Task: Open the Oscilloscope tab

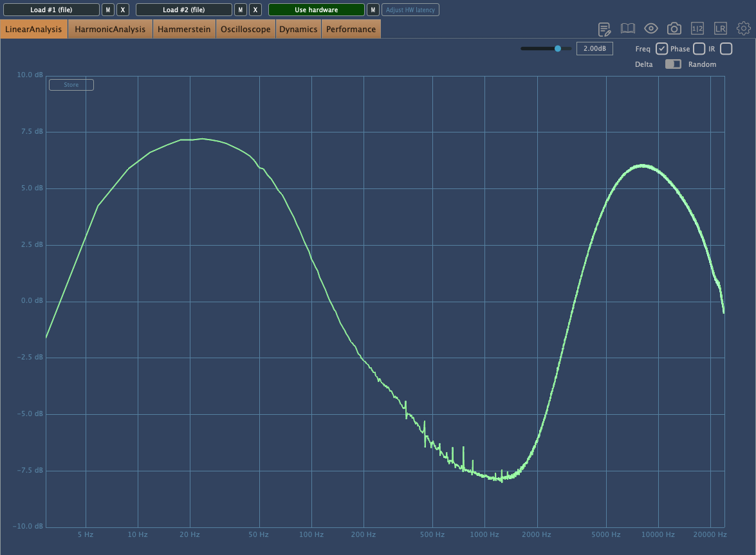Action: click(246, 29)
